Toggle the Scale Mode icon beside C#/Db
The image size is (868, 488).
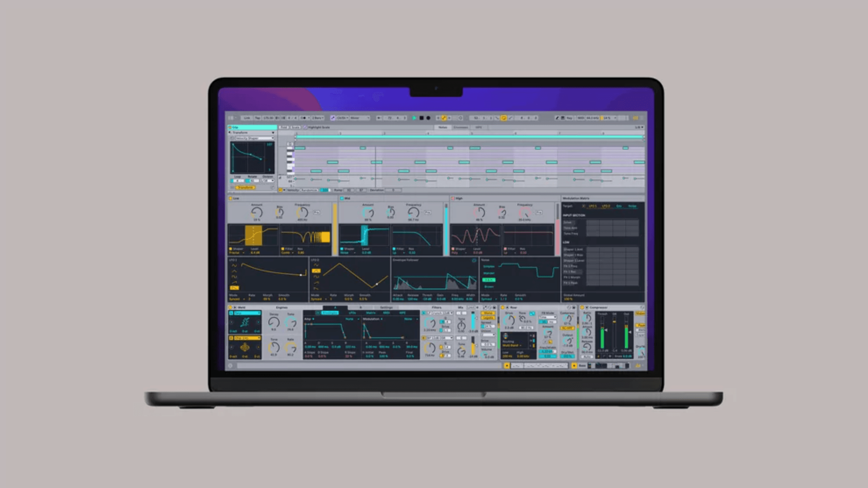coord(333,118)
